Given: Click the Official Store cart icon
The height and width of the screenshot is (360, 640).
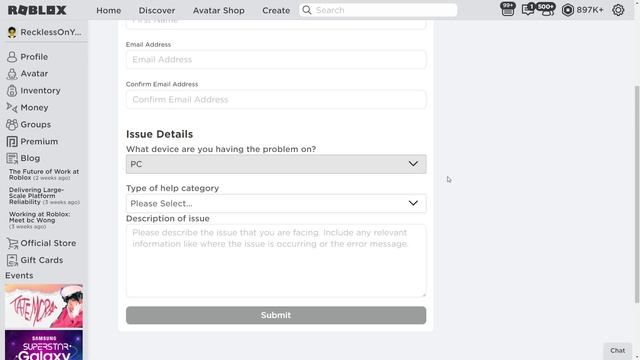Looking at the screenshot, I should (x=12, y=243).
